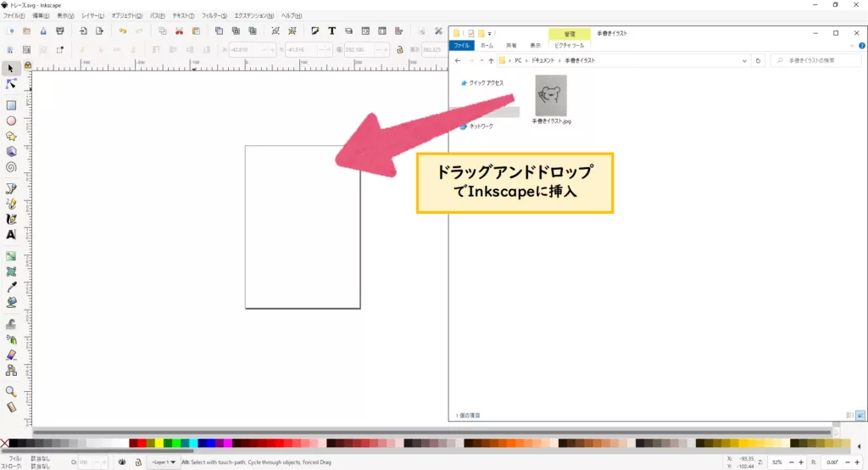Select the Eraser tool

[10, 355]
